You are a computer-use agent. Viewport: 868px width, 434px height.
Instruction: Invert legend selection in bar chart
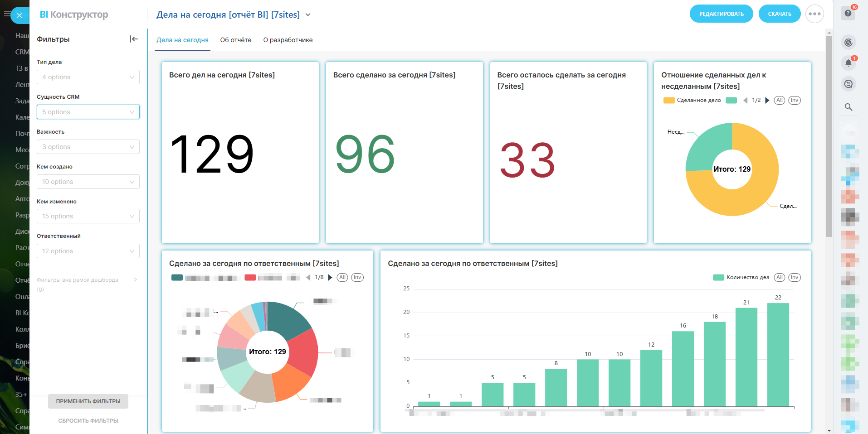[794, 277]
